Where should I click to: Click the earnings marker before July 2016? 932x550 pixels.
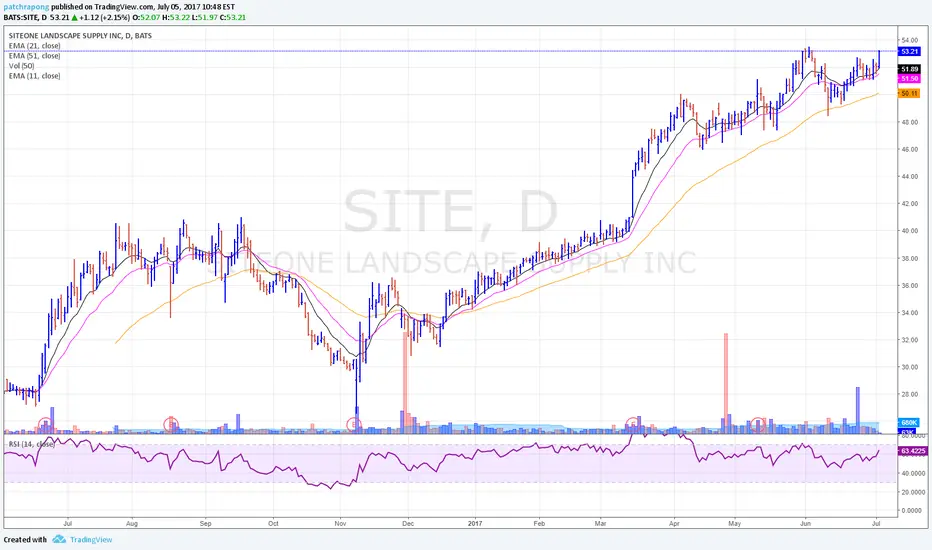point(45,425)
